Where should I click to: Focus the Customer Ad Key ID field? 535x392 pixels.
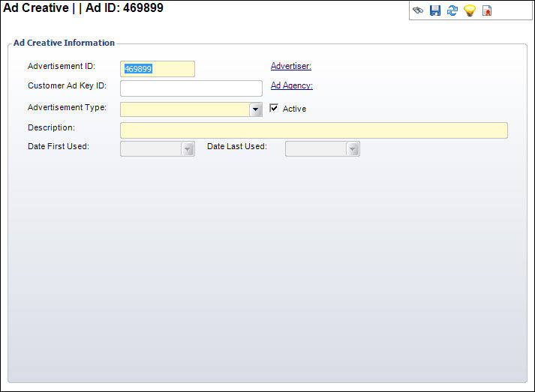click(x=191, y=88)
